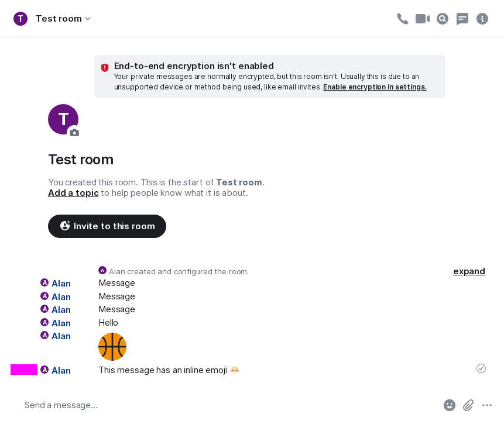This screenshot has width=504, height=421.
Task: Click Add a topic link
Action: 73,193
